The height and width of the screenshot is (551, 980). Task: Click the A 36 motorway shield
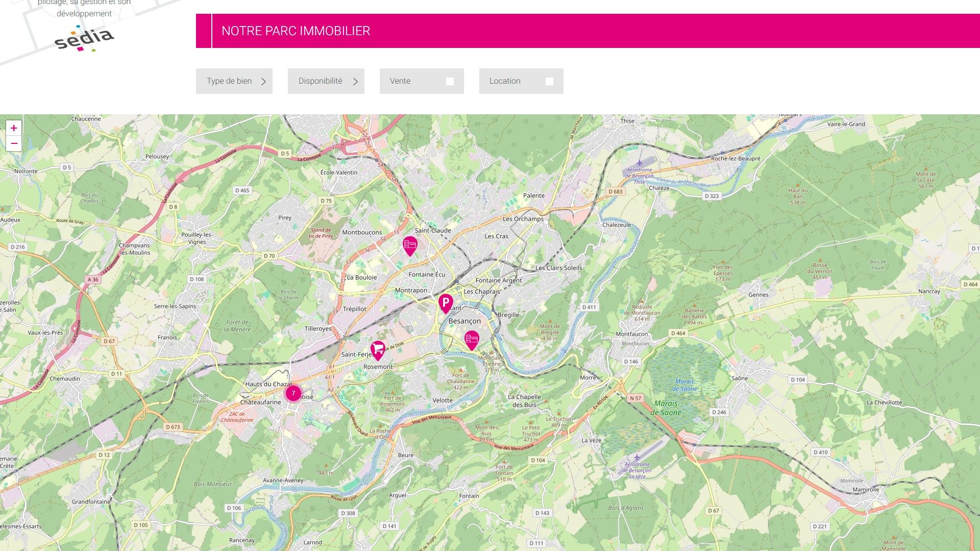click(x=93, y=280)
